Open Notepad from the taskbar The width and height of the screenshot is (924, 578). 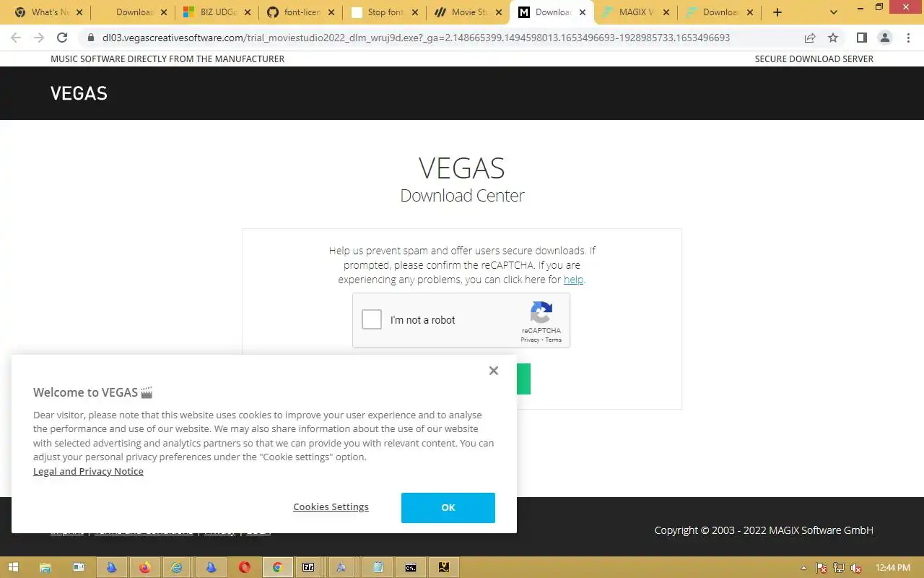tap(376, 567)
